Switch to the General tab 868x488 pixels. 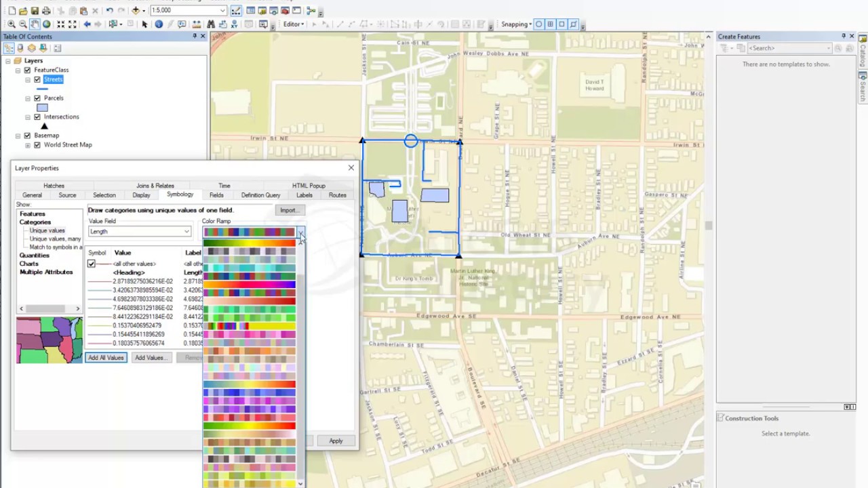point(32,195)
